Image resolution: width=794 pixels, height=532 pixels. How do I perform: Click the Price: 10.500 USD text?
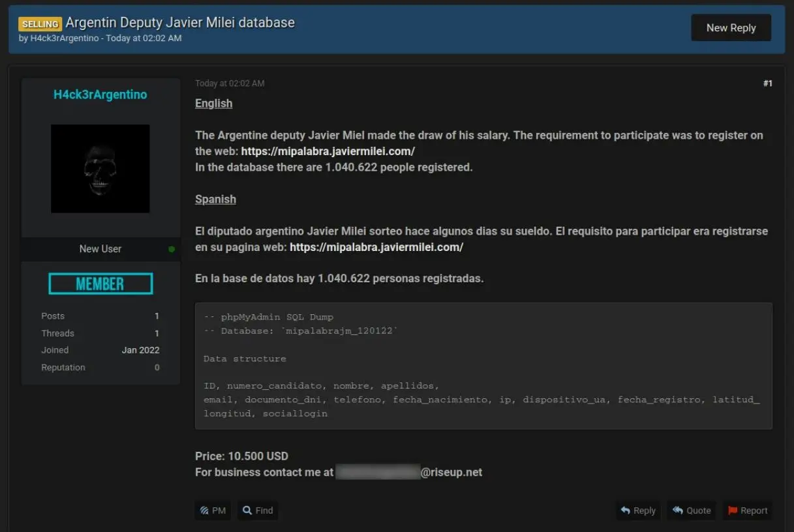pyautogui.click(x=241, y=456)
